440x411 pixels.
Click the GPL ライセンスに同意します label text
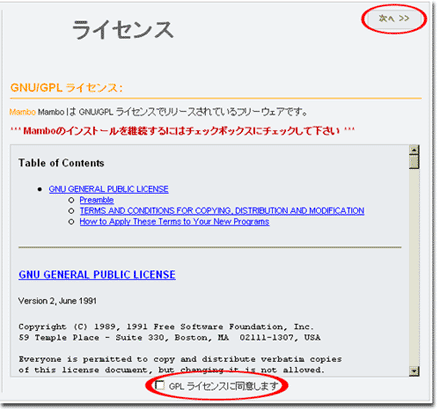[223, 386]
